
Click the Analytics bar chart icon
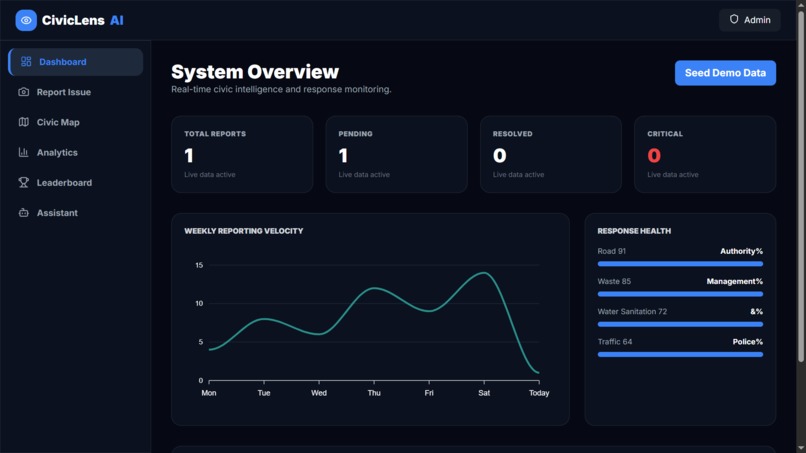(x=24, y=152)
